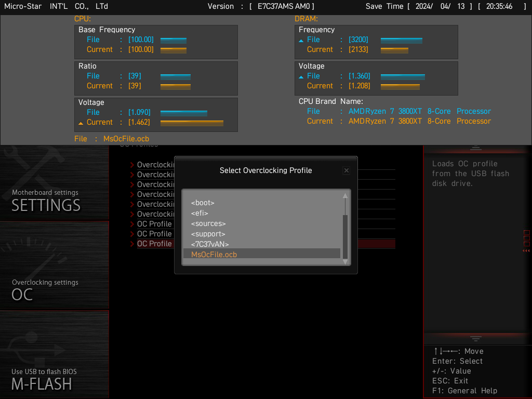Screen dimensions: 532x399
Task: Open the SETTINGS motherboard settings section
Action: (x=54, y=183)
